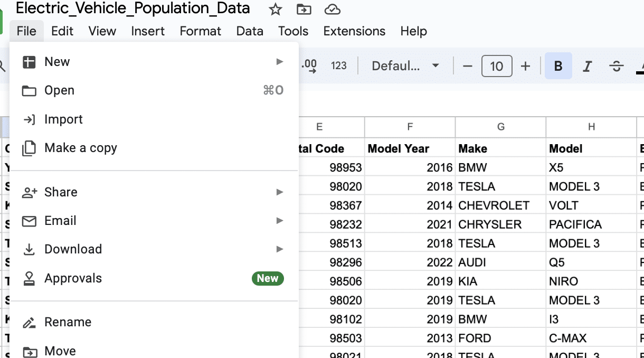Image resolution: width=644 pixels, height=358 pixels.
Task: Expand the Email submenu arrow
Action: coord(280,221)
